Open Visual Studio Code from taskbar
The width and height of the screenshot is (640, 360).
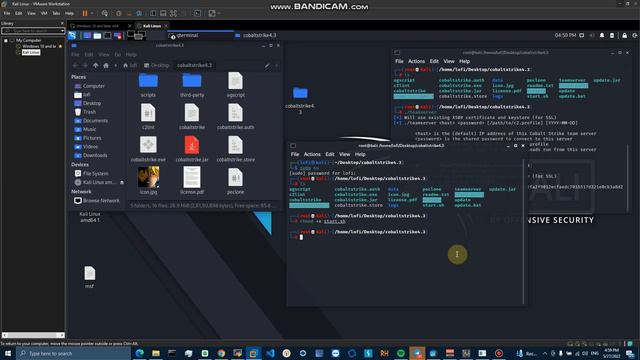pyautogui.click(x=270, y=353)
